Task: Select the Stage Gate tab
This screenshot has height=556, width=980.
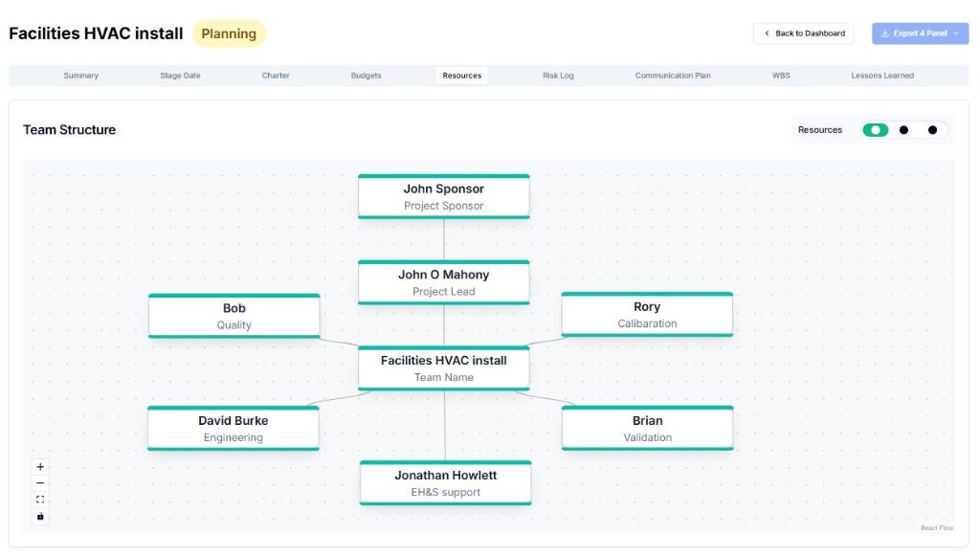Action: point(178,75)
